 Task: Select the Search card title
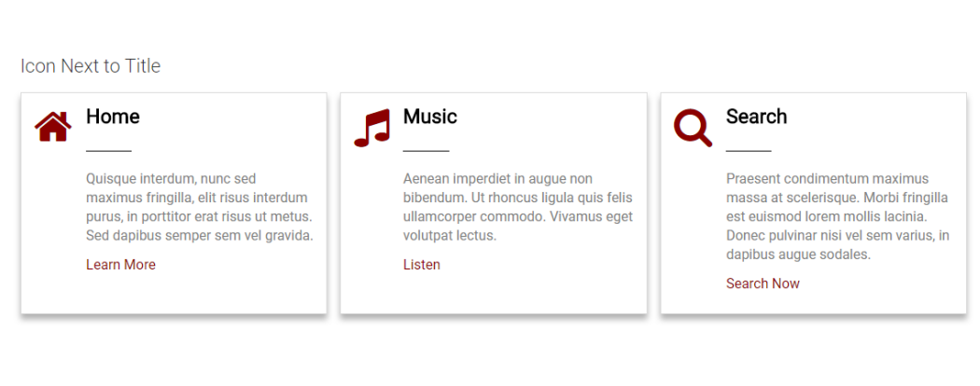click(x=756, y=117)
